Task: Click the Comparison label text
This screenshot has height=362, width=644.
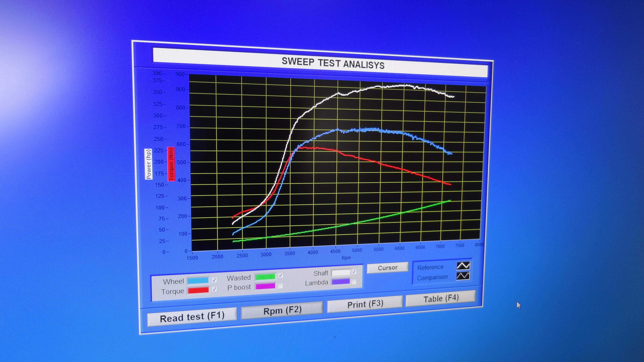Action: [x=432, y=277]
